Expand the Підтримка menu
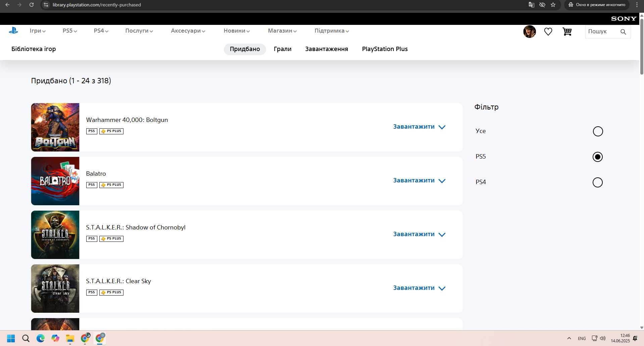 click(x=332, y=31)
